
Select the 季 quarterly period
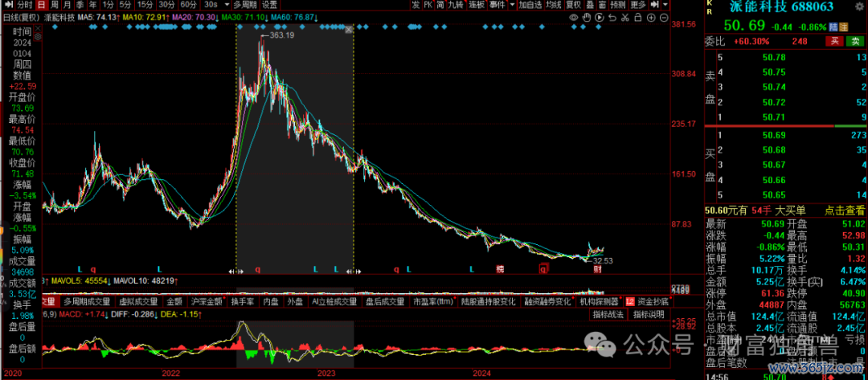80,5
